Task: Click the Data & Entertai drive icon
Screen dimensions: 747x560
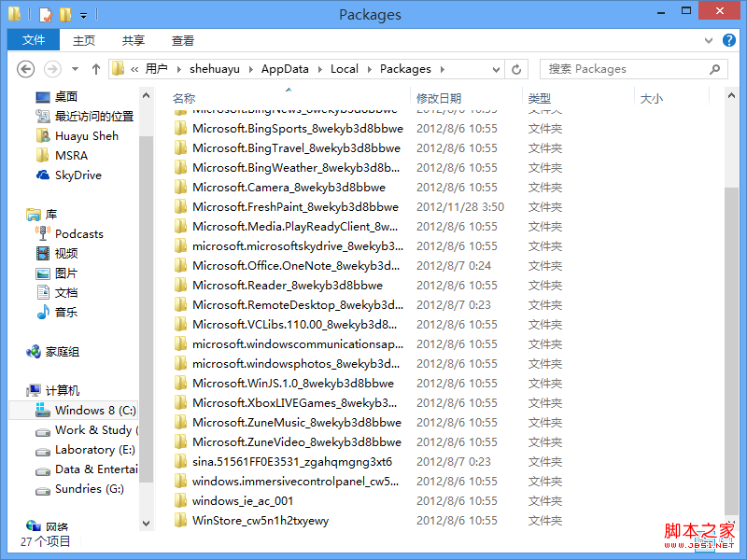Action: pyautogui.click(x=43, y=470)
